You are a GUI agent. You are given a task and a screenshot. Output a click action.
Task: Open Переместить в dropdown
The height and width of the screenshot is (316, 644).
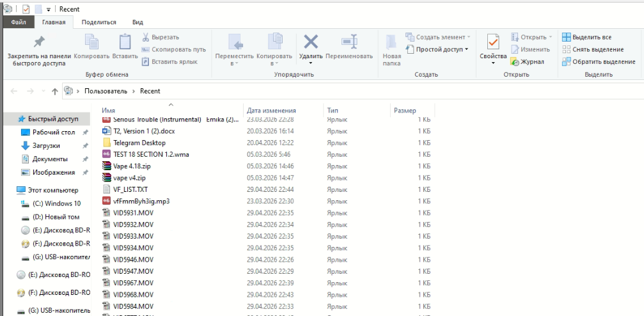235,50
